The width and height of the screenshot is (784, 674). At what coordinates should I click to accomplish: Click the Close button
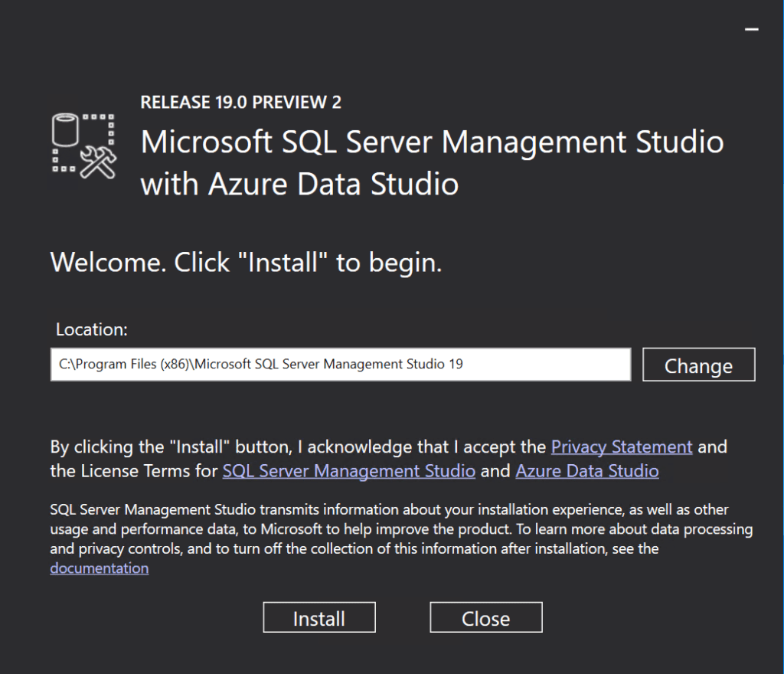pos(486,617)
